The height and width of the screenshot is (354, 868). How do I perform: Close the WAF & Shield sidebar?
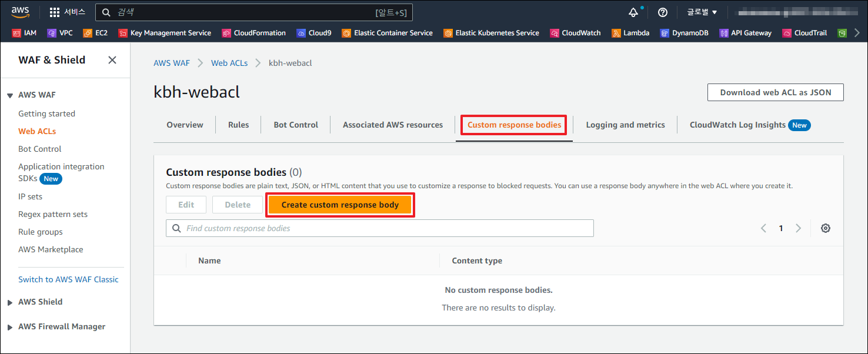point(112,60)
